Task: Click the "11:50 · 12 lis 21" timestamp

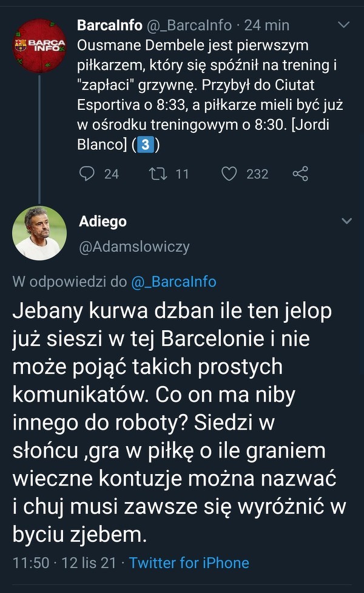Action: point(64,563)
